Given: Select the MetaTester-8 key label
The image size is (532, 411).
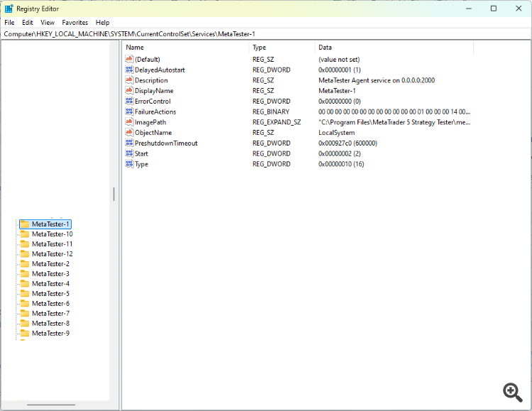Looking at the screenshot, I should tap(50, 324).
